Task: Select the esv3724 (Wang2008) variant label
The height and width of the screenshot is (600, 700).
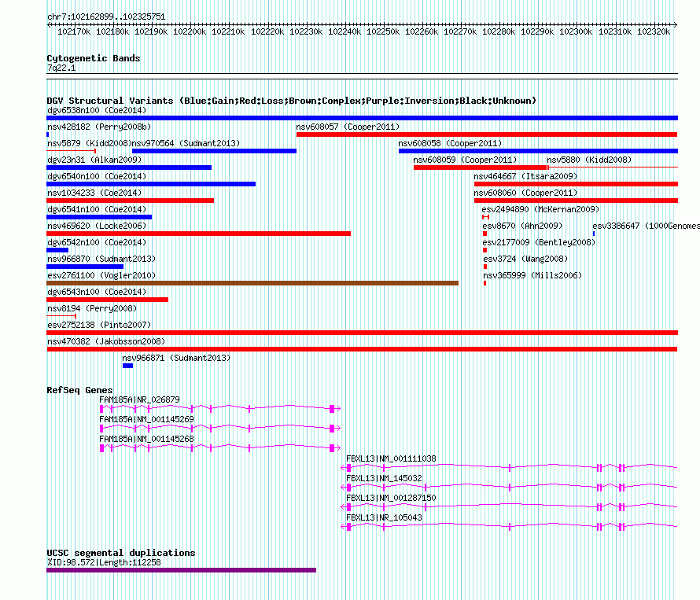Action: click(x=525, y=259)
